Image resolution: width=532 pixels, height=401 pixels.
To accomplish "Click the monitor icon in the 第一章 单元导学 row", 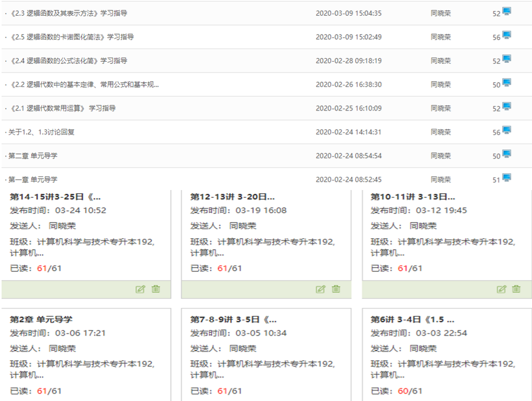I will (506, 177).
